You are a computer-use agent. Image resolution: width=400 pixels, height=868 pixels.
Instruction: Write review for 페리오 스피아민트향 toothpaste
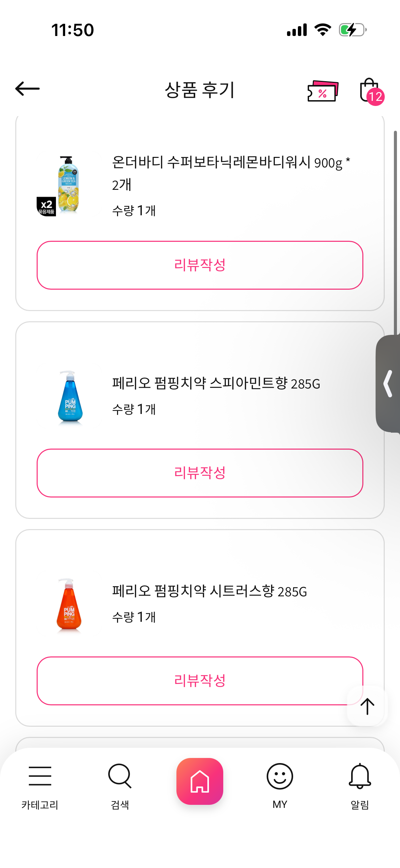(x=200, y=473)
